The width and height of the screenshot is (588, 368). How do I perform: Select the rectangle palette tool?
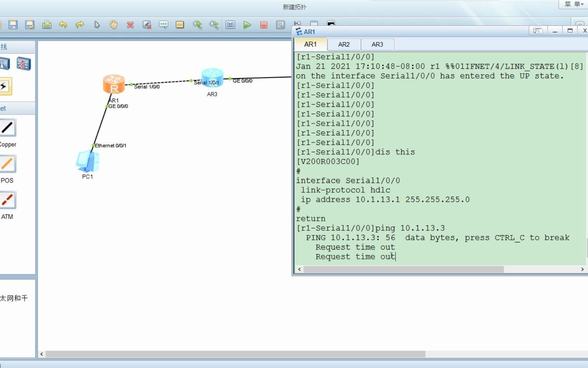[x=180, y=25]
